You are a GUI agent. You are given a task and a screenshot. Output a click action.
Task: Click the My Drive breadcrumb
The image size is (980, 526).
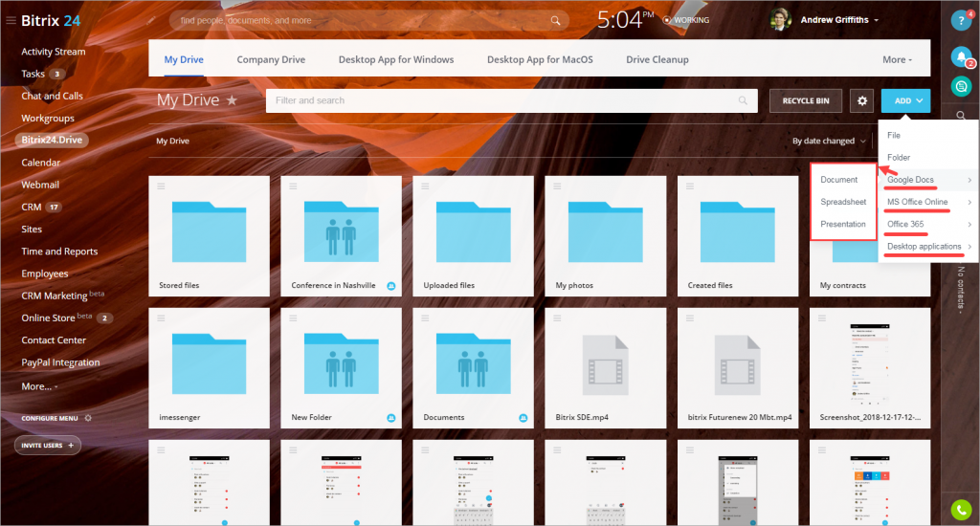click(172, 142)
